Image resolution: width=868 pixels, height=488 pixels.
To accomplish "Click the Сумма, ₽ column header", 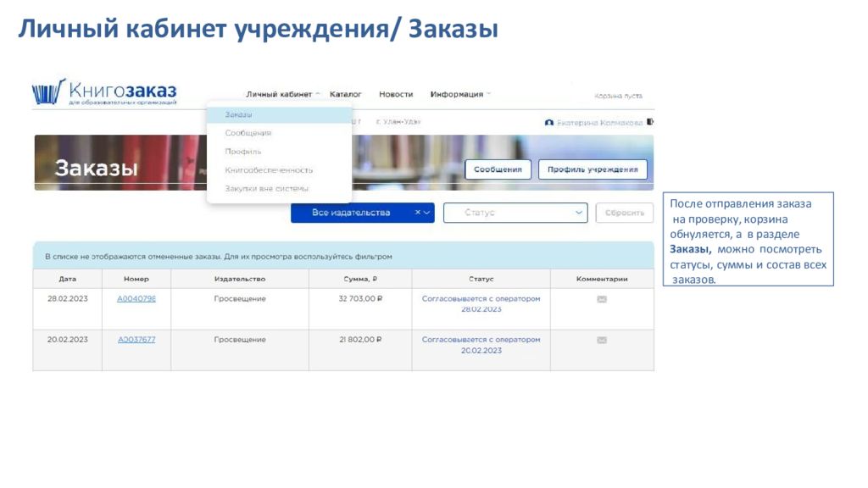I will (x=360, y=279).
